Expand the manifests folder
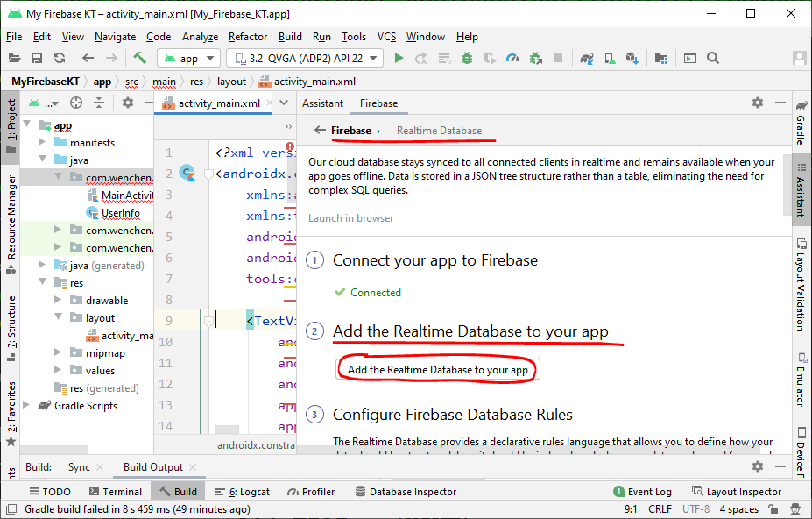812x519 pixels. coord(44,143)
